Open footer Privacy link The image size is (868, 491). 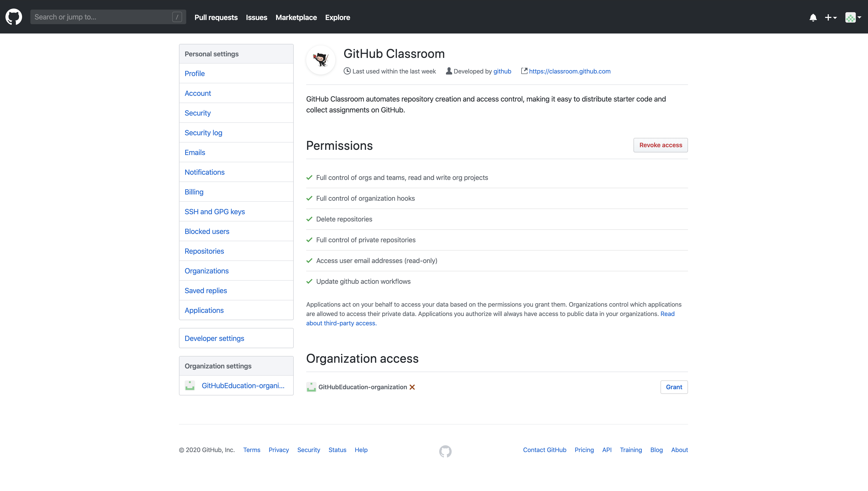[278, 450]
